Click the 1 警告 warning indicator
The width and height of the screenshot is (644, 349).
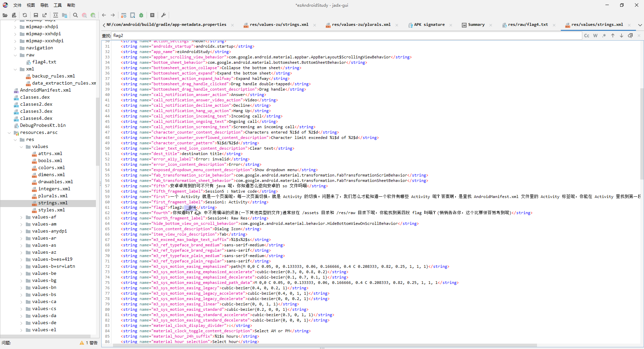(x=89, y=343)
